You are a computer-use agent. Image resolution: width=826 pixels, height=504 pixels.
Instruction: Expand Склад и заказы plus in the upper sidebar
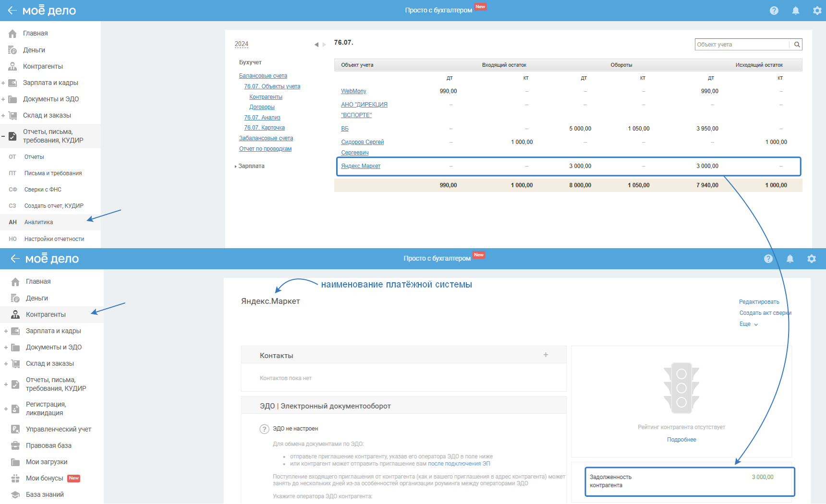tap(3, 116)
